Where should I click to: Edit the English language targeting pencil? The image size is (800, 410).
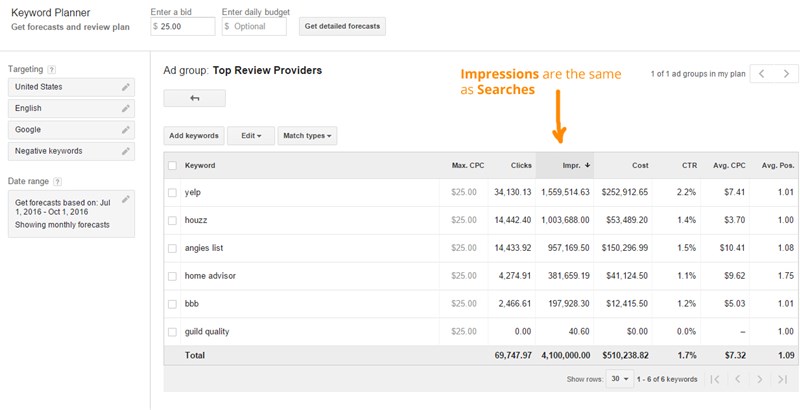tap(125, 109)
